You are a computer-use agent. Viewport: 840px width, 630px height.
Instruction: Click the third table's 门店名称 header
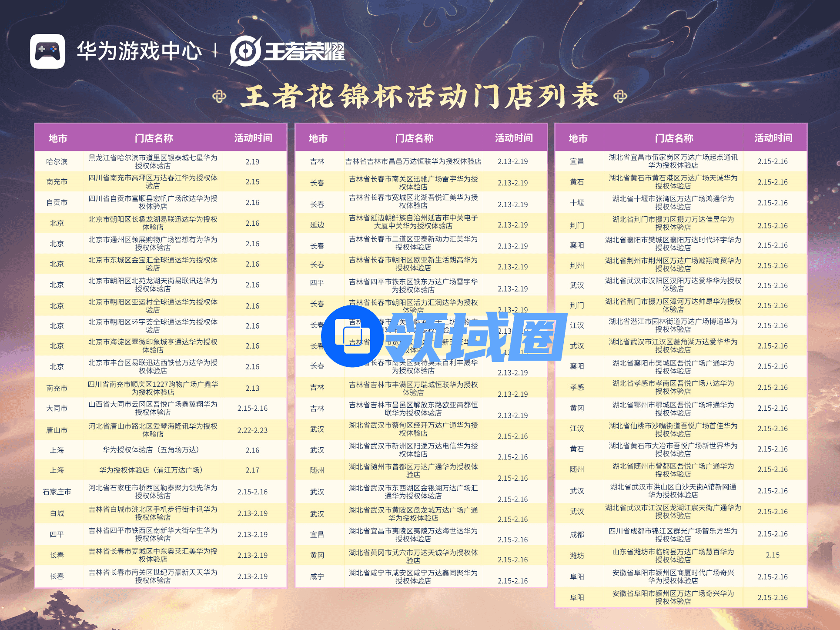click(673, 138)
